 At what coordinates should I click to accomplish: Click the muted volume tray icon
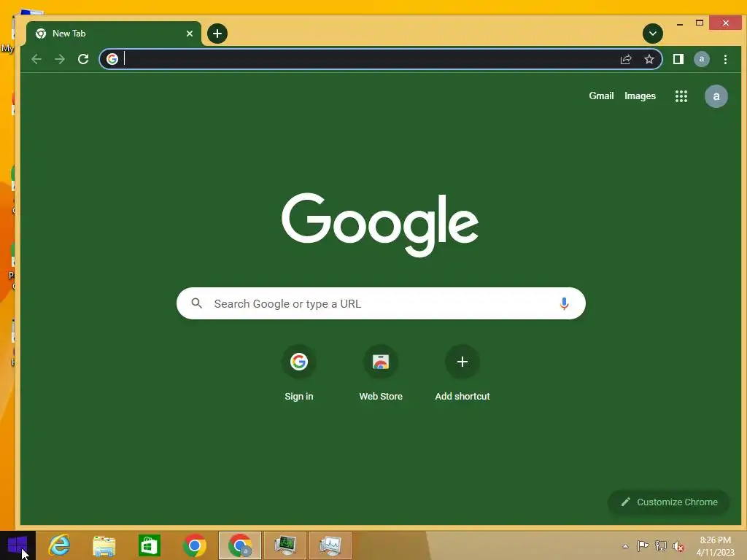(x=678, y=545)
